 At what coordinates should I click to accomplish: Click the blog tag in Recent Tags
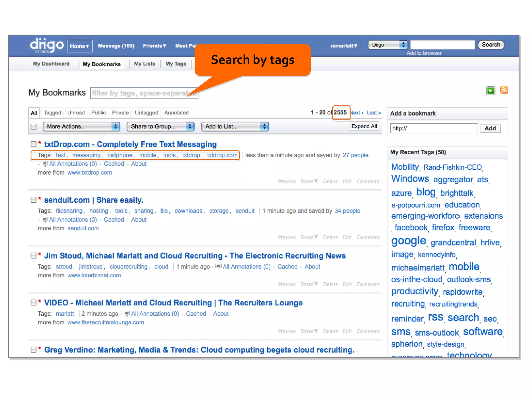tap(426, 192)
